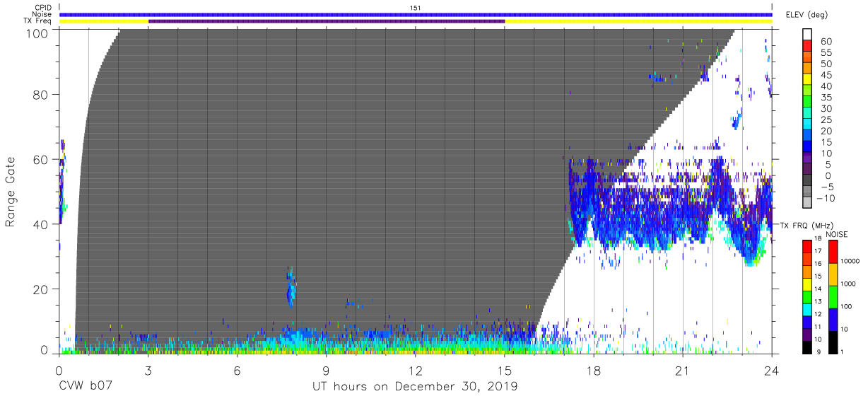Pick the dark gray 0 to -5 ELEV swatch
The width and height of the screenshot is (868, 401).
807,181
